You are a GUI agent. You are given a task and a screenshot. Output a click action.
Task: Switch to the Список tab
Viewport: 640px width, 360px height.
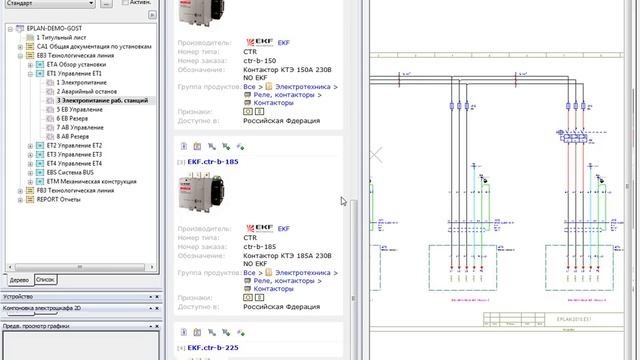tap(45, 280)
